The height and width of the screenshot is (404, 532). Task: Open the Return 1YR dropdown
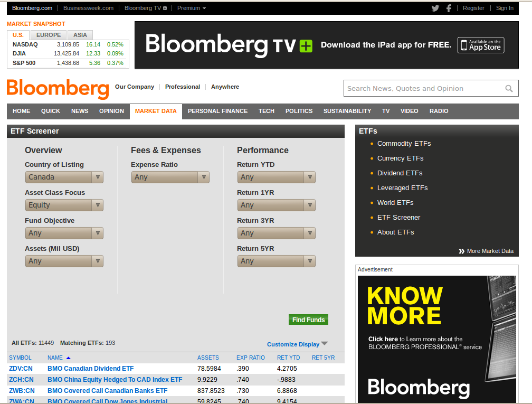[x=277, y=205]
